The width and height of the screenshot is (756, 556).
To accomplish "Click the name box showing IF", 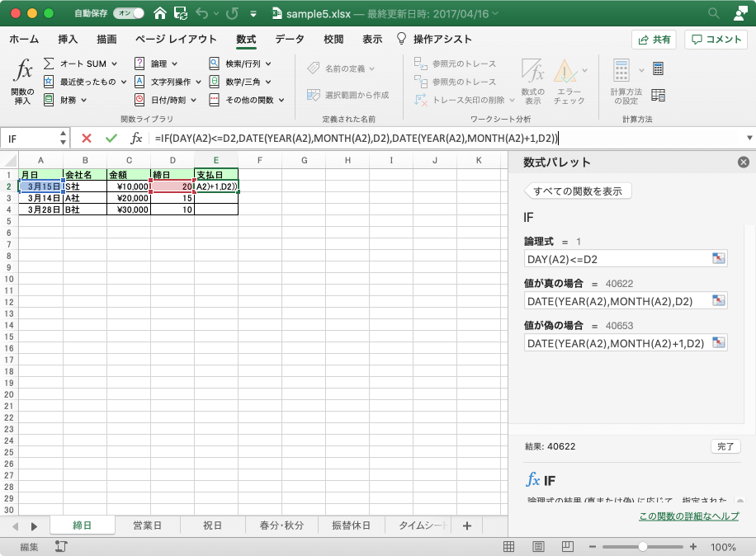I will [x=31, y=139].
